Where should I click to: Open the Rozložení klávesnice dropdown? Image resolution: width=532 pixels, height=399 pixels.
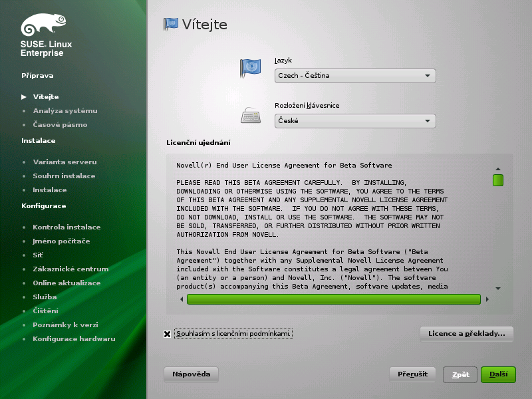355,121
